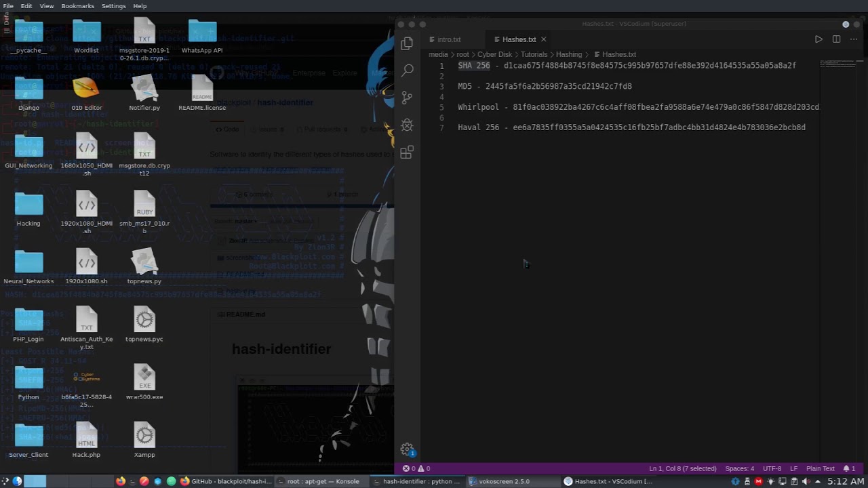Image resolution: width=868 pixels, height=488 pixels.
Task: Open the Extensions view
Action: coord(407,153)
